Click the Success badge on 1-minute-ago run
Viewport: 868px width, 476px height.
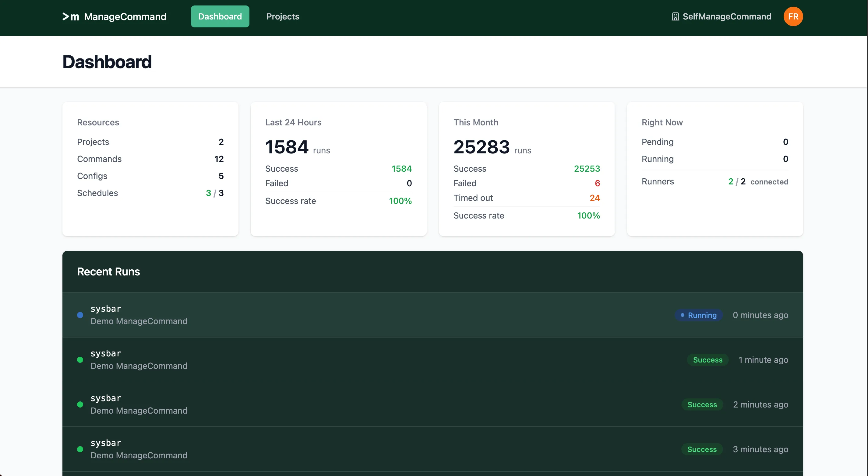coord(707,360)
